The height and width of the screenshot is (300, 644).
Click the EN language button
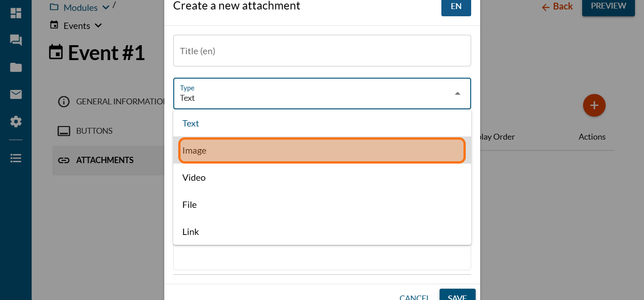(456, 7)
